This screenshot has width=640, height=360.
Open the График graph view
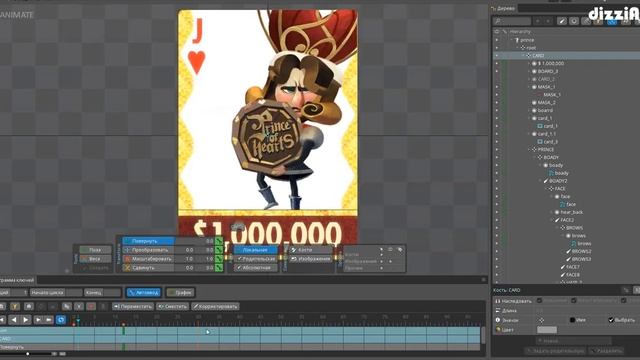click(180, 293)
